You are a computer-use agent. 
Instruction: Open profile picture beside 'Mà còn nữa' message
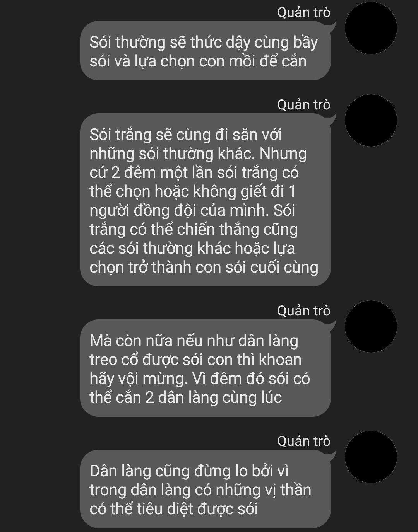371,326
